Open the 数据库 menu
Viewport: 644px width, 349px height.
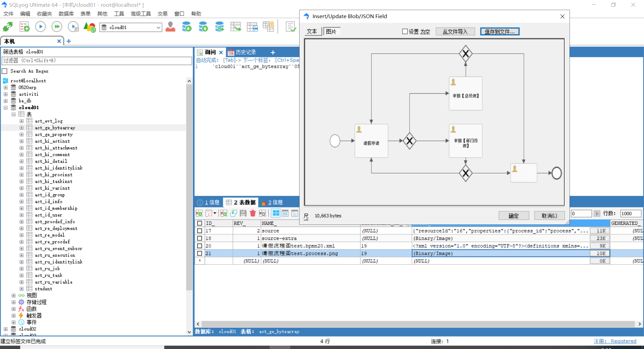coord(66,14)
